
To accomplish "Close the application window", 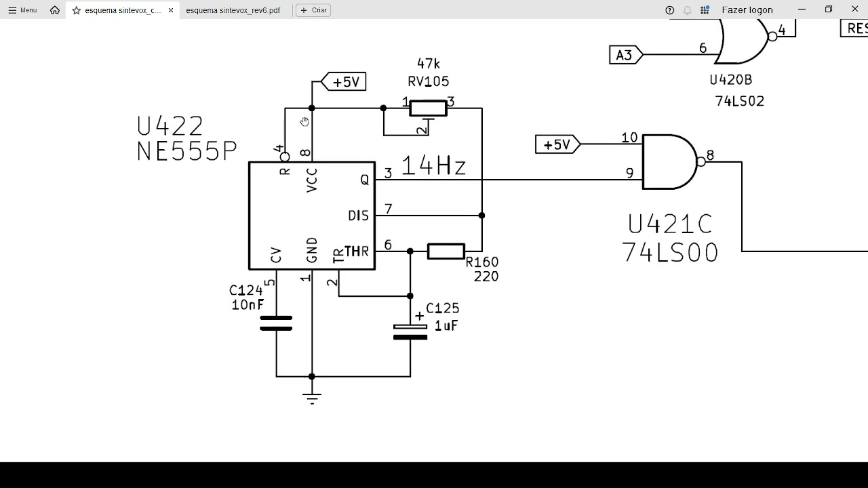I will [854, 9].
